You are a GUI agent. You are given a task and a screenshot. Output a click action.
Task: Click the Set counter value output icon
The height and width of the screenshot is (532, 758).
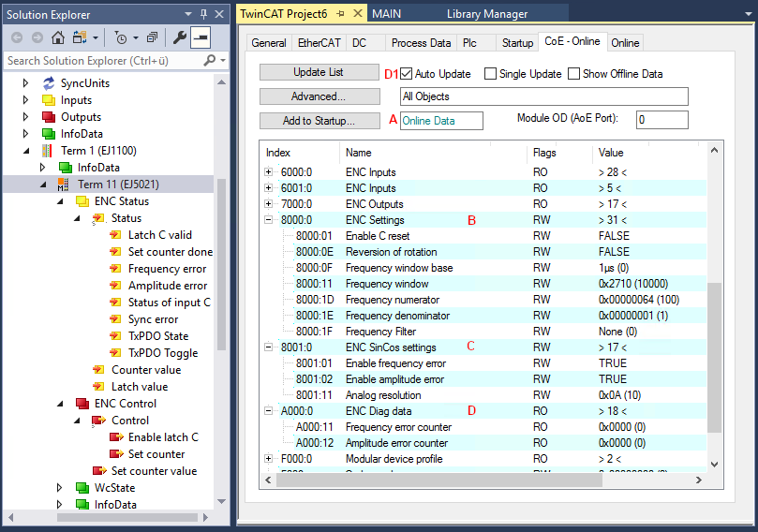pos(99,470)
